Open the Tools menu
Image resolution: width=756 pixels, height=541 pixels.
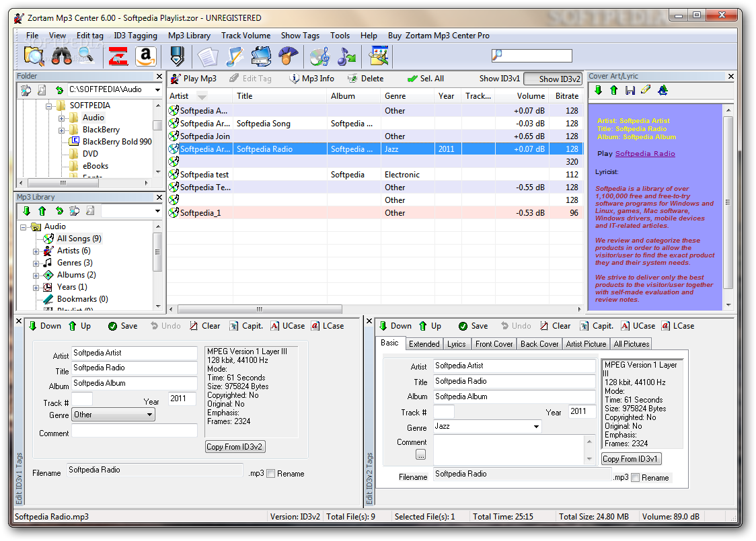pyautogui.click(x=340, y=35)
